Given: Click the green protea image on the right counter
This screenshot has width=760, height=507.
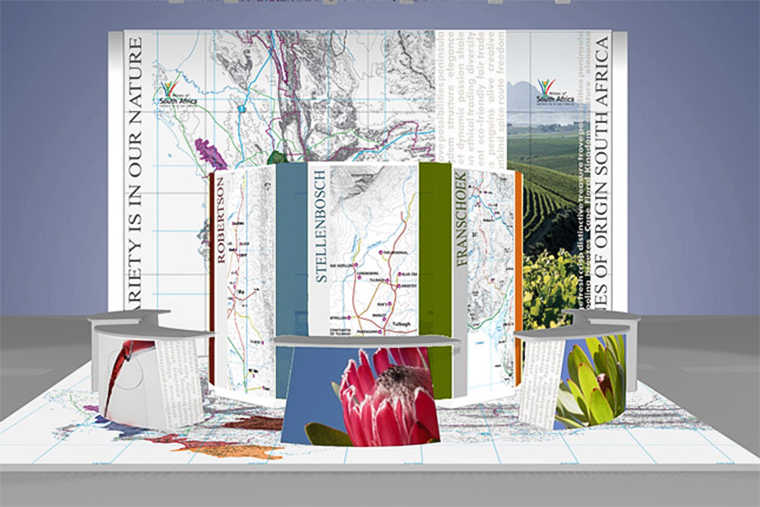Looking at the screenshot, I should (590, 382).
